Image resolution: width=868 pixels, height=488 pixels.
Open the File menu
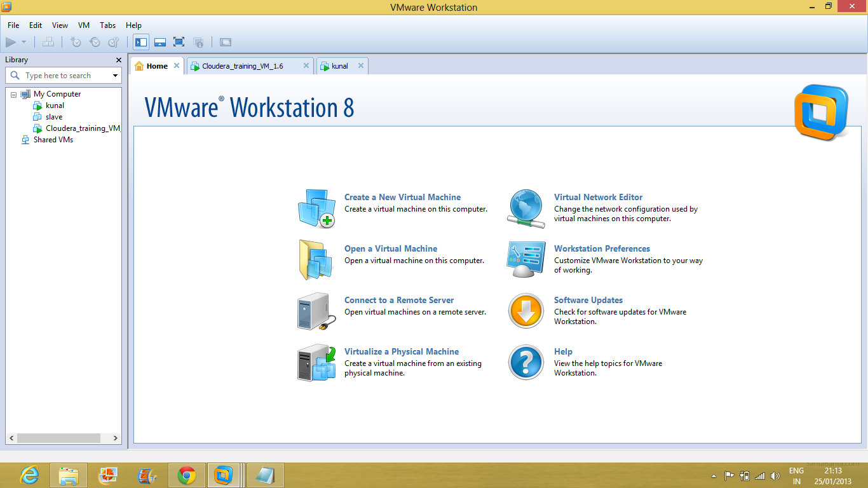(x=13, y=25)
